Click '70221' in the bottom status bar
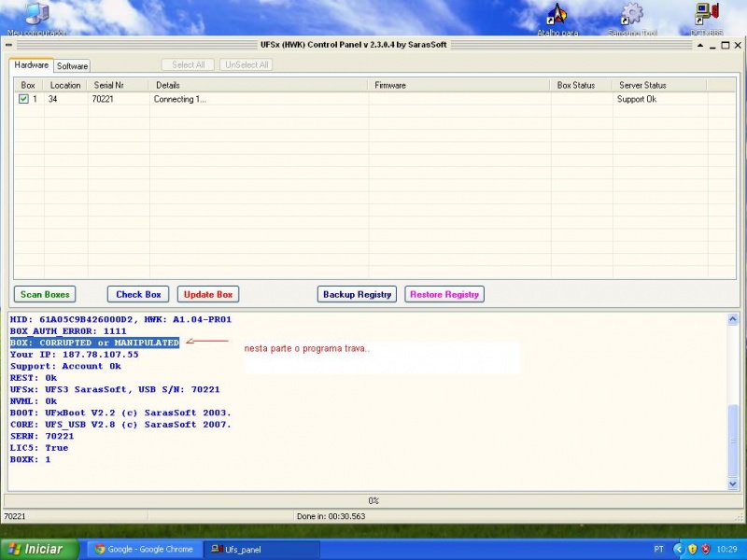This screenshot has height=560, width=747. 15,516
